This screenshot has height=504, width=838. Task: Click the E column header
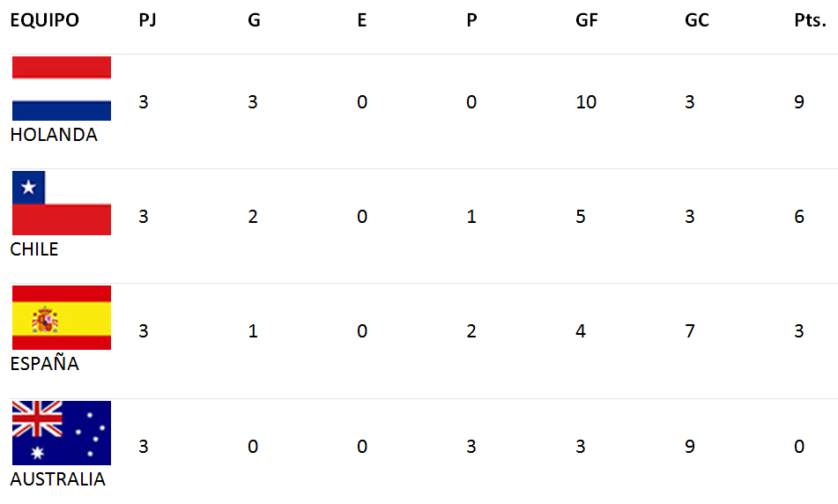click(362, 20)
